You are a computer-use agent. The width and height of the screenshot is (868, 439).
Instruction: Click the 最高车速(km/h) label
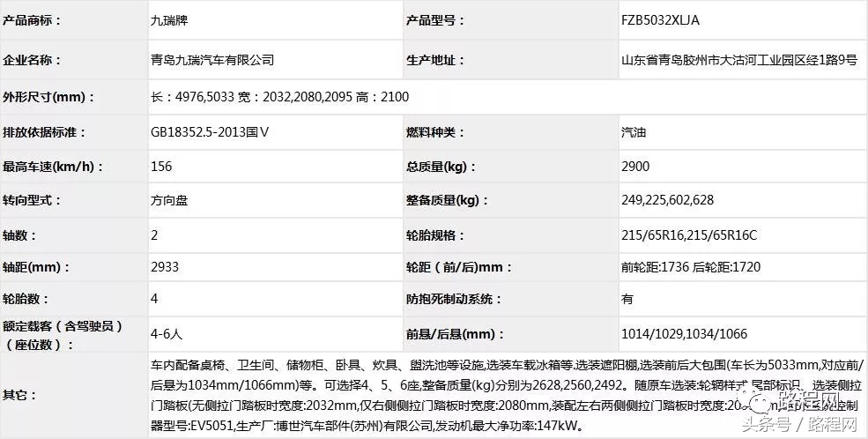53,167
